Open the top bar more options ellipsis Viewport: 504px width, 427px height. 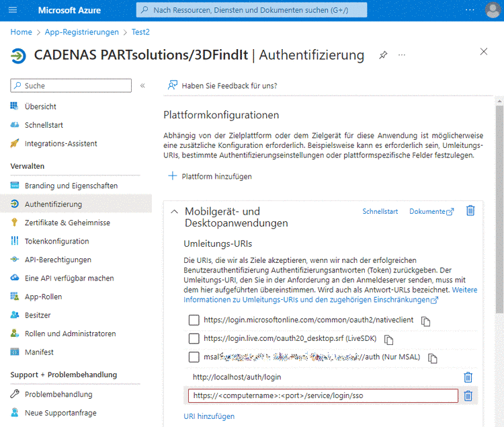pyautogui.click(x=470, y=10)
